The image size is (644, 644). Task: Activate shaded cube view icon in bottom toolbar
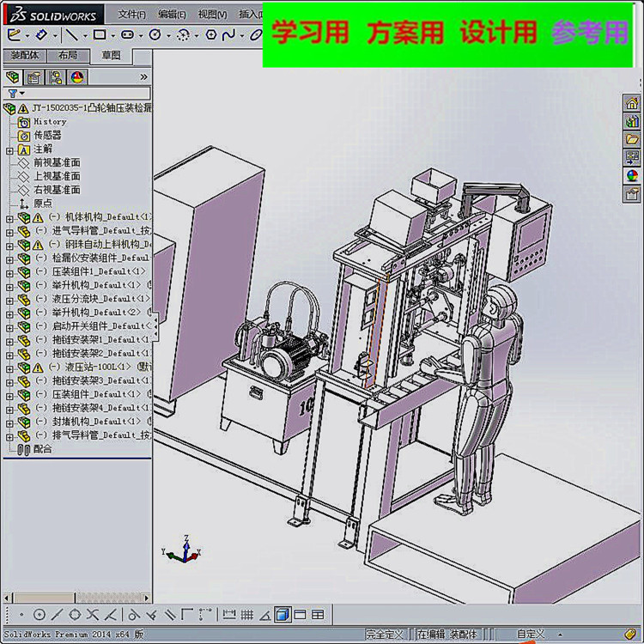point(283,615)
